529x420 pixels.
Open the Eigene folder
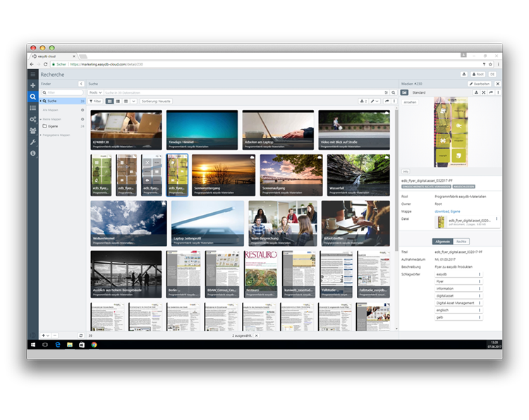(x=53, y=126)
